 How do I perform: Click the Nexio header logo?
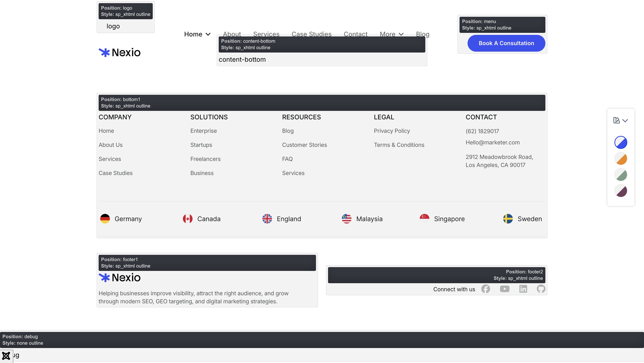pos(119,53)
